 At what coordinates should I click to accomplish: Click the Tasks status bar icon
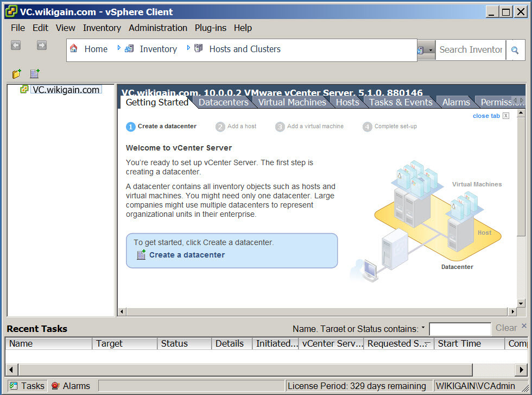click(14, 386)
